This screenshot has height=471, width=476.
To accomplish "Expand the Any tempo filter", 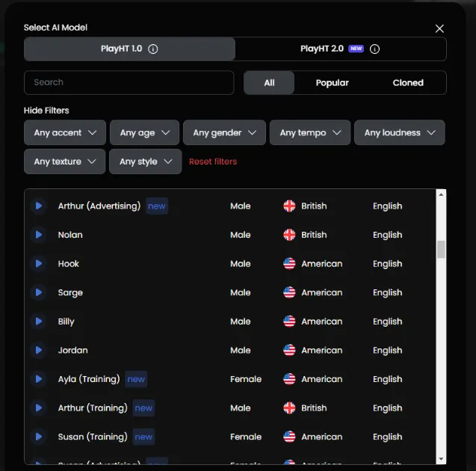I will point(310,132).
